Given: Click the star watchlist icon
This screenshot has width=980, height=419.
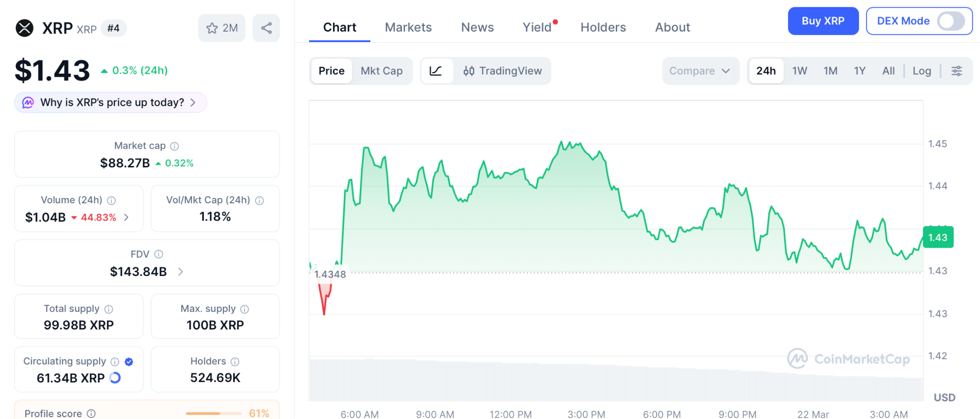Looking at the screenshot, I should 212,28.
